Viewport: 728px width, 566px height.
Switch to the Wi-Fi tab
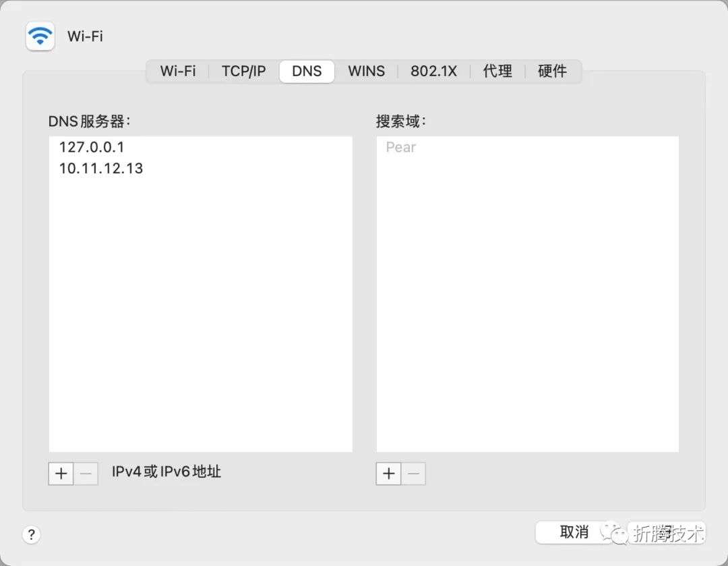pos(178,71)
